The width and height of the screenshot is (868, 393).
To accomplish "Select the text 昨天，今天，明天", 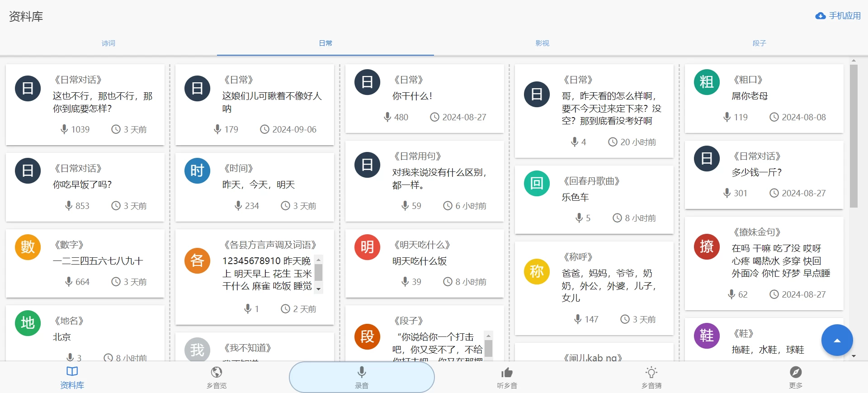I will coord(259,185).
